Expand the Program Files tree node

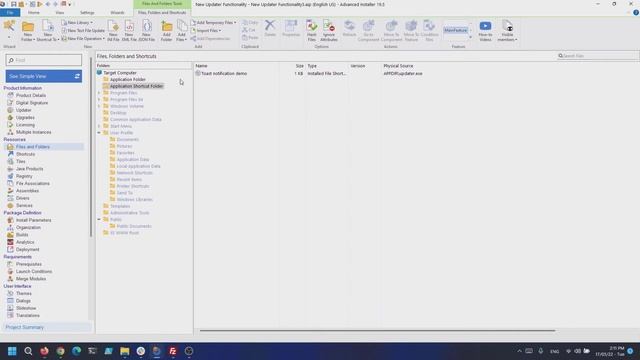99,93
